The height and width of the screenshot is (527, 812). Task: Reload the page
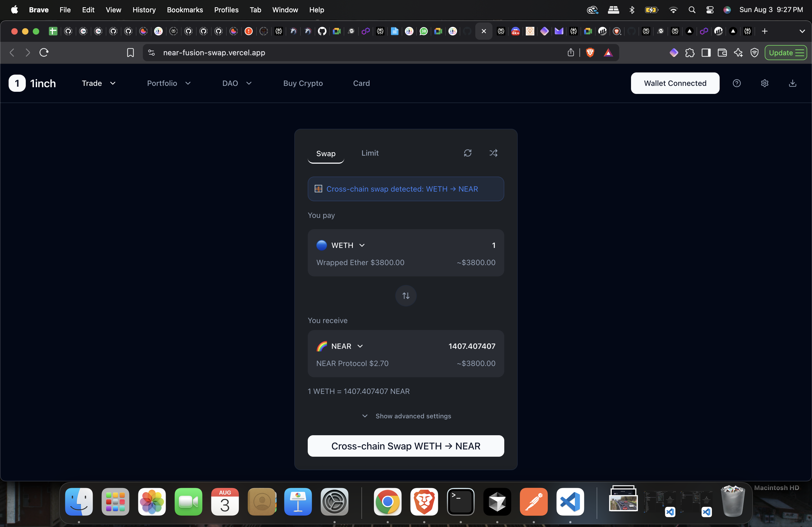(44, 53)
